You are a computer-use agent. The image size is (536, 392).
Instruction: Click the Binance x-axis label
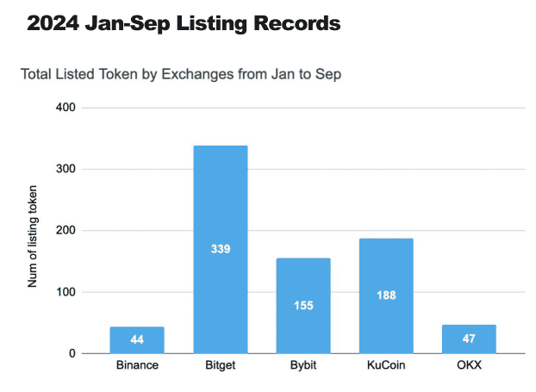point(137,368)
